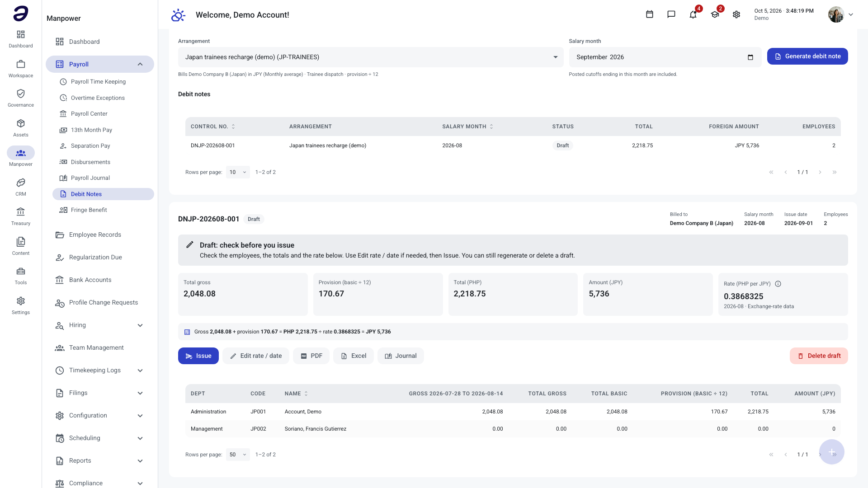The width and height of the screenshot is (868, 488).
Task: Click Delete draft button
Action: (x=819, y=356)
